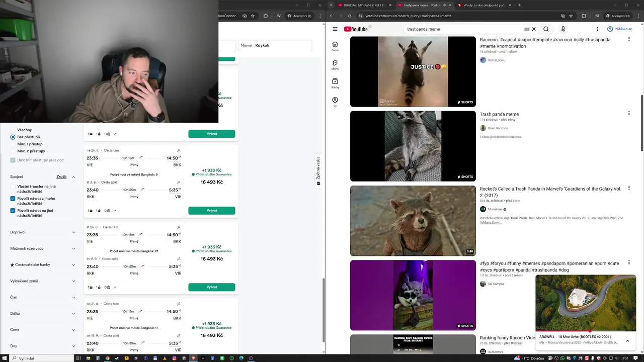The height and width of the screenshot is (362, 644).
Task: Submit search using the YouTube magnifier button
Action: 546,29
